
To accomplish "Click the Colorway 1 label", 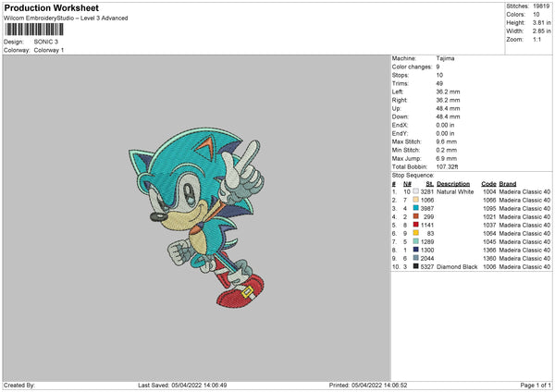I will point(48,50).
